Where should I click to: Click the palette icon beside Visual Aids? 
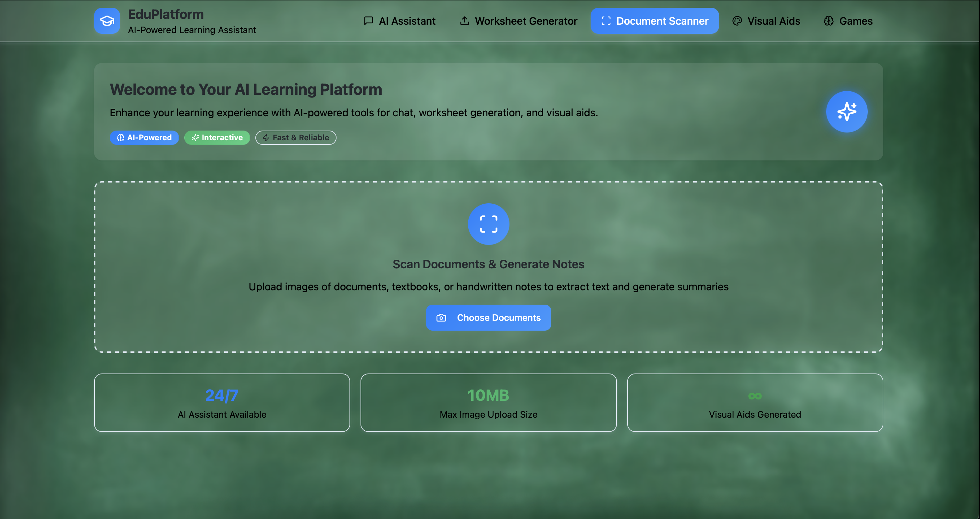click(737, 21)
